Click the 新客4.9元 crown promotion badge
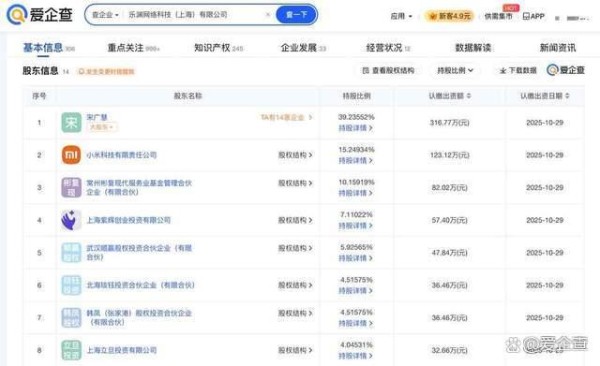 tap(449, 16)
